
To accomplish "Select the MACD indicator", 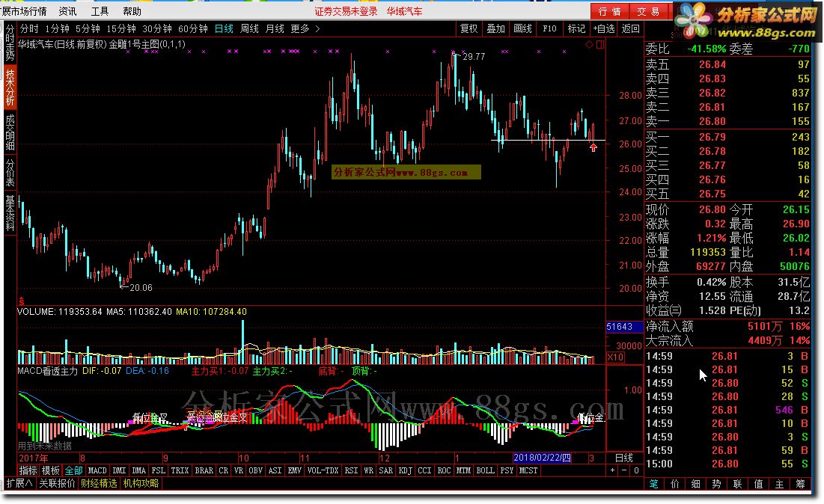I will (97, 470).
